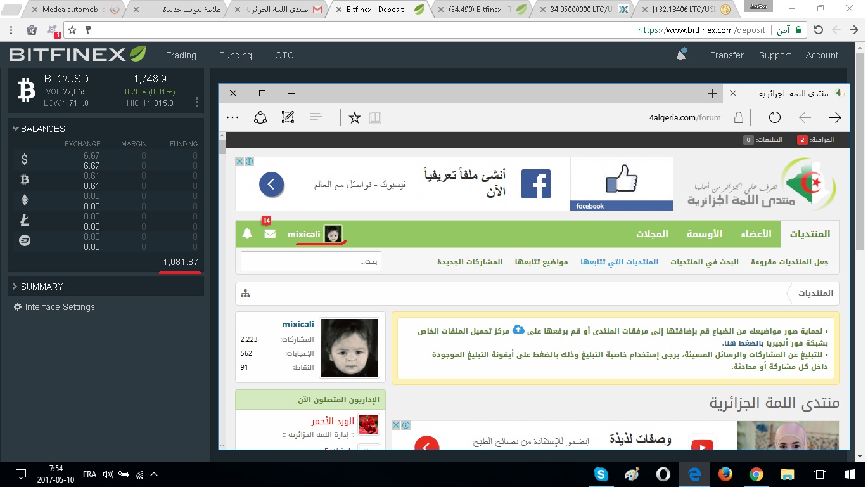Image resolution: width=868 pixels, height=487 pixels.
Task: Click the forum search field بحث
Action: click(x=311, y=261)
